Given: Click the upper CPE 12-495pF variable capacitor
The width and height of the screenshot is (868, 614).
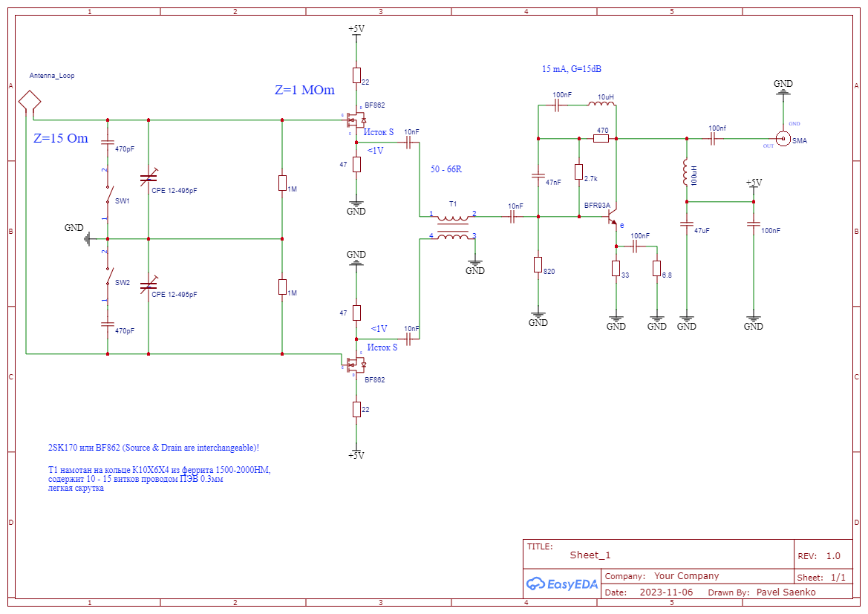Looking at the screenshot, I should [x=149, y=179].
